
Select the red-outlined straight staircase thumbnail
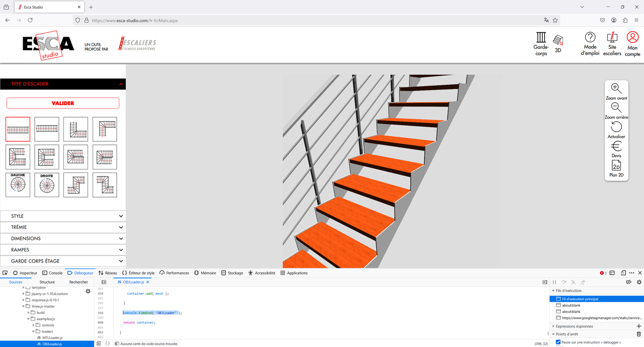pyautogui.click(x=18, y=129)
